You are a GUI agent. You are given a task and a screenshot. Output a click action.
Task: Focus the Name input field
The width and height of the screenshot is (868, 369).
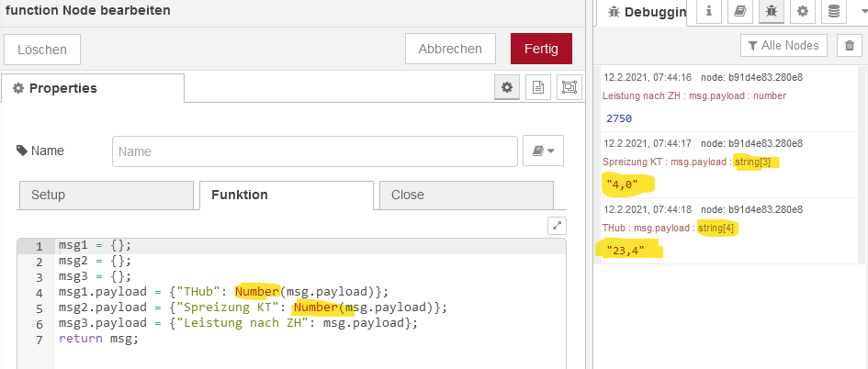tap(315, 151)
